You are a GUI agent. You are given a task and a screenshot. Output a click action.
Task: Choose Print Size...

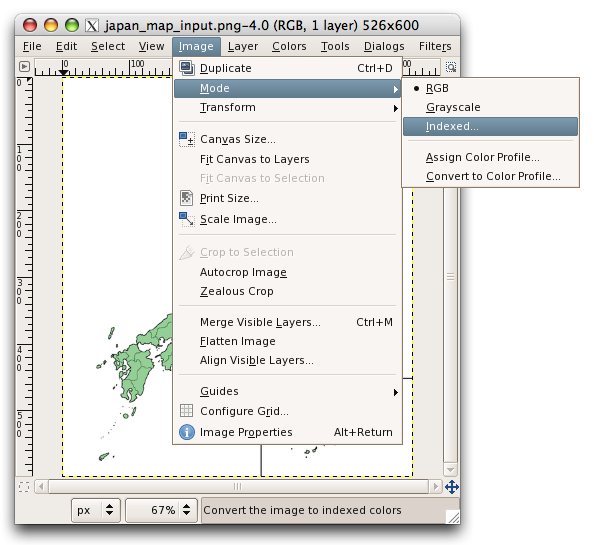[x=287, y=198]
